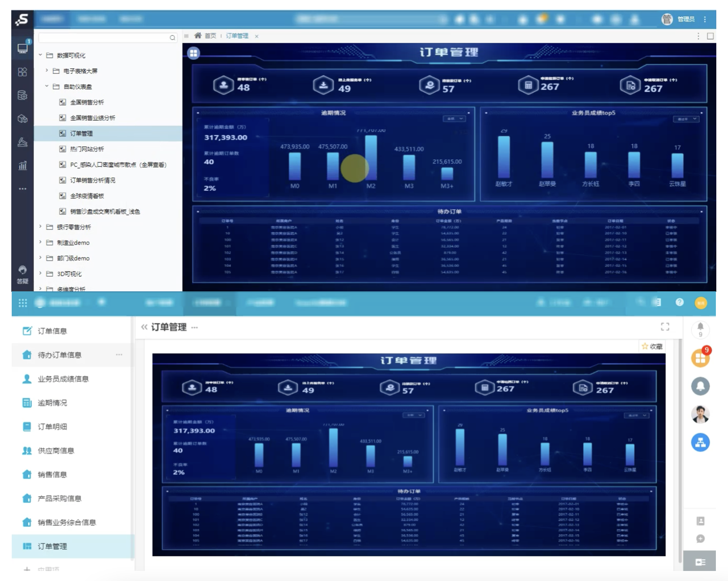Open dropdown in 业务员成绩top5 panel
Viewport: 728px width, 581px height.
point(686,119)
